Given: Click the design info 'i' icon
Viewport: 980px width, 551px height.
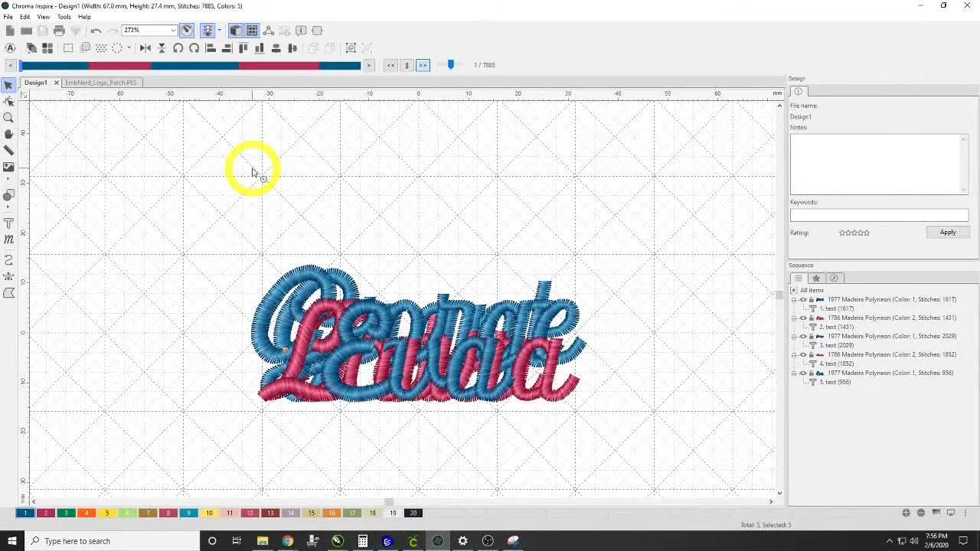Looking at the screenshot, I should pyautogui.click(x=301, y=31).
